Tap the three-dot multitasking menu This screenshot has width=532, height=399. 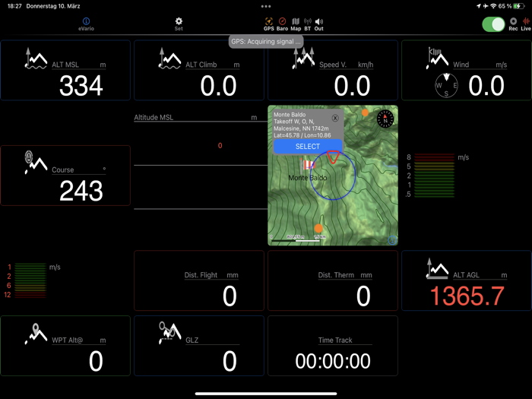coord(266,6)
